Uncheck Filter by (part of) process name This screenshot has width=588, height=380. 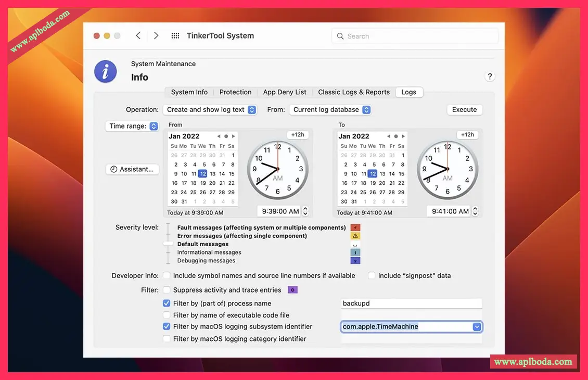[x=167, y=303]
